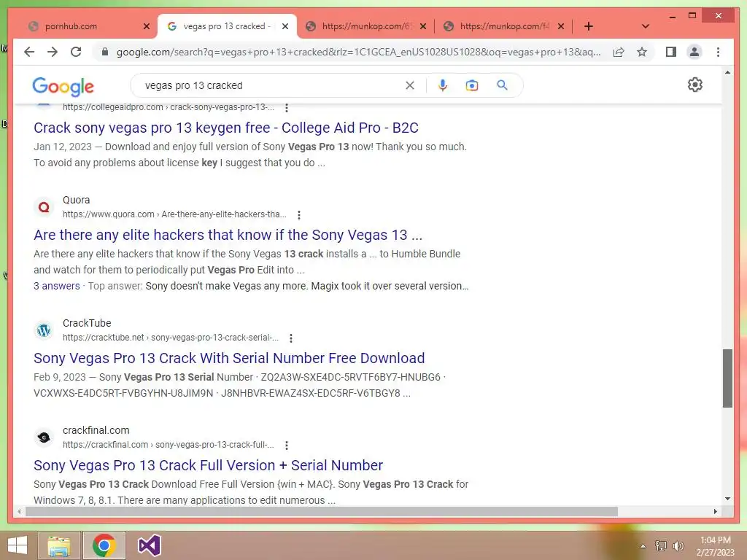Click the crackfinal.com site favicon

[x=44, y=437]
